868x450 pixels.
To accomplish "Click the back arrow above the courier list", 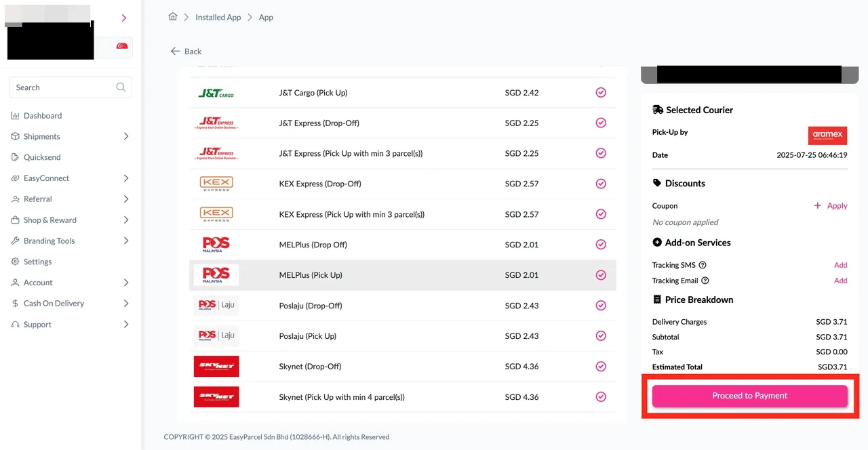I will click(x=174, y=51).
